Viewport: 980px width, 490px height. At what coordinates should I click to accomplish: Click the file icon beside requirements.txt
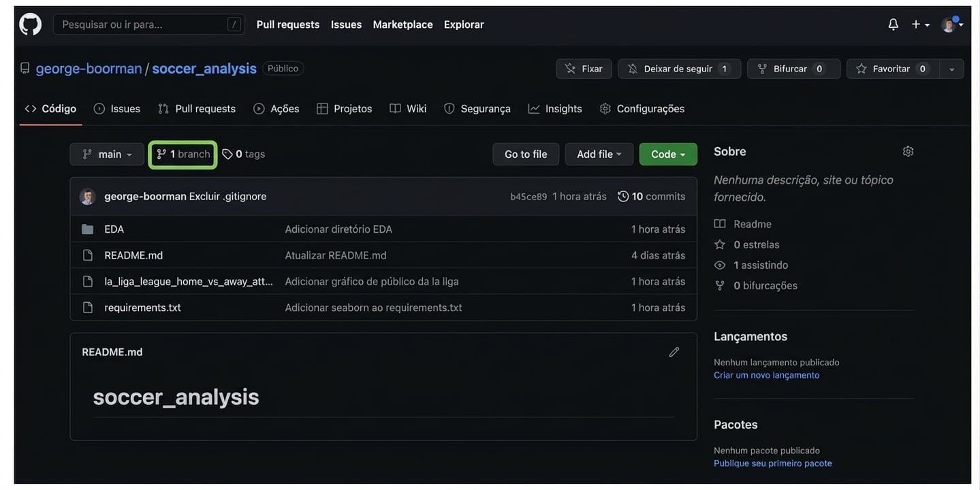coord(87,308)
